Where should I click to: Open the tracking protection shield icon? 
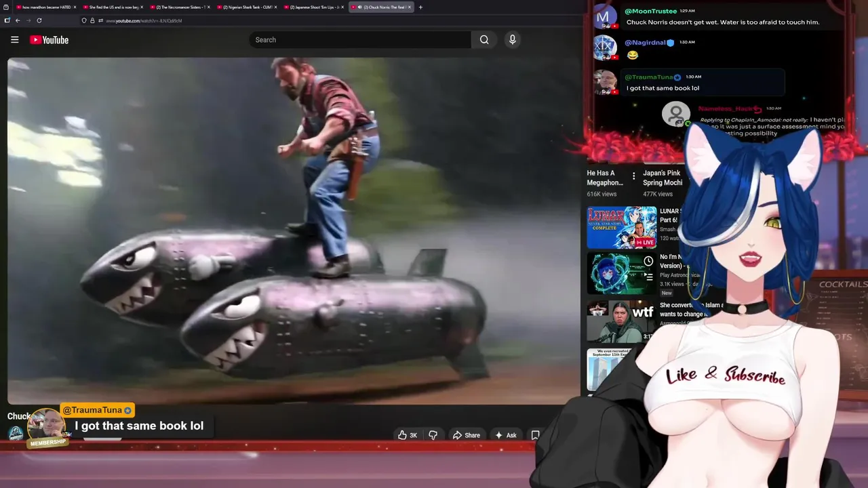[83, 20]
